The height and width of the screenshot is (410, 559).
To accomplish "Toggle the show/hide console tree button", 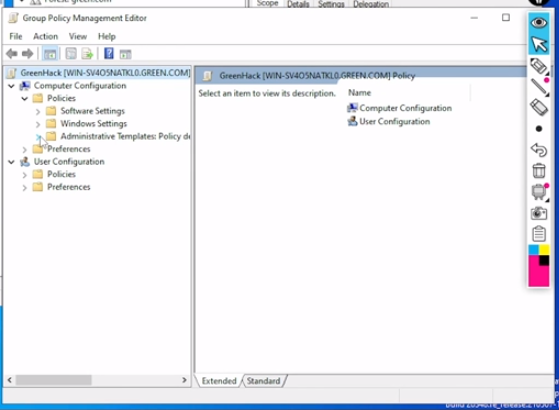I will pyautogui.click(x=50, y=54).
